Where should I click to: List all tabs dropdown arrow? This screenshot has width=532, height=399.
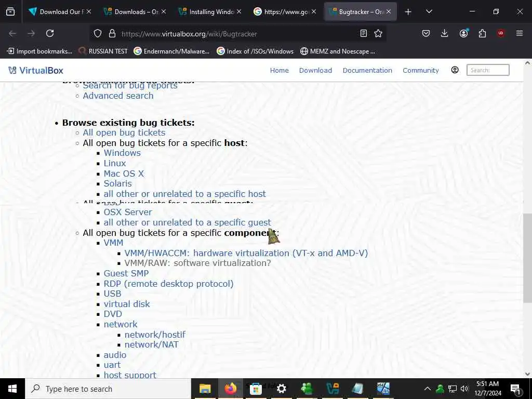coord(429,11)
